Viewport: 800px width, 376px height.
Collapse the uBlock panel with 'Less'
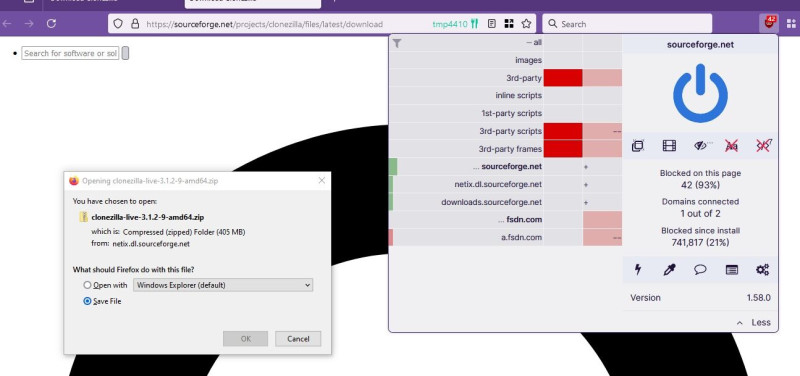[754, 322]
